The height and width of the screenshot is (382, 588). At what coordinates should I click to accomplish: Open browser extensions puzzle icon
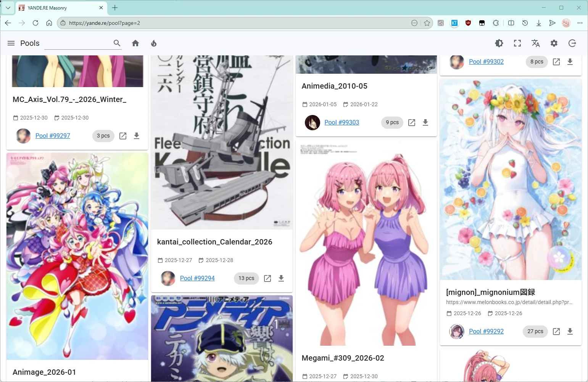pyautogui.click(x=496, y=23)
